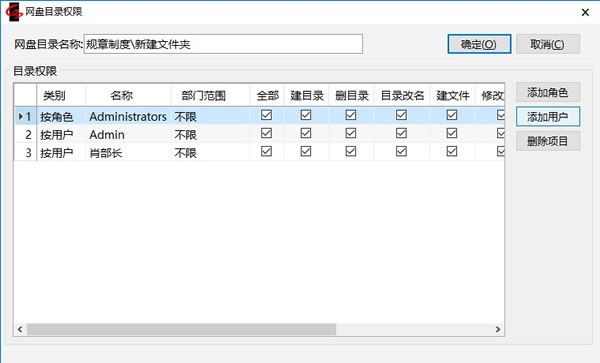This screenshot has height=363, width=600.
Task: Toggle 全部 checkbox for 肖部长 row
Action: 266,151
